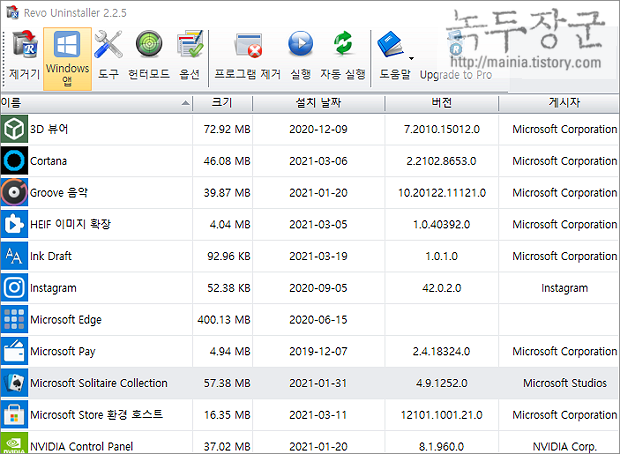Activate 헌터모드 hunter mode
Screen dimensions: 620x454
(149, 55)
